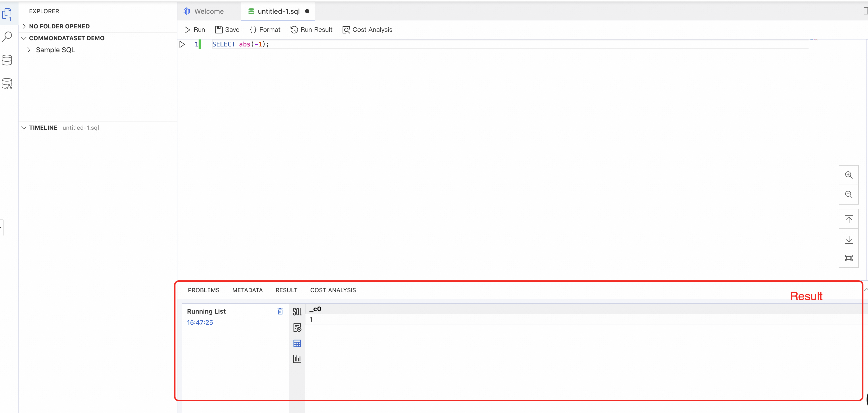
Task: Open the Search icon in activity bar
Action: (7, 36)
